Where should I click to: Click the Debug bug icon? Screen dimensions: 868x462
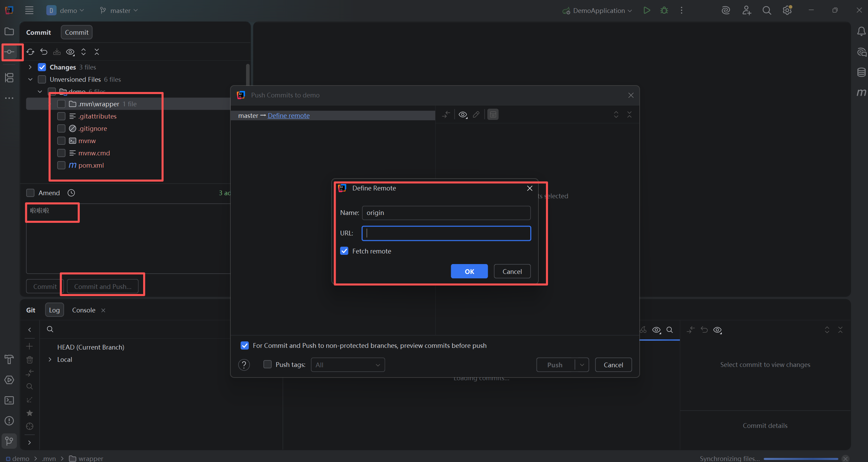point(664,11)
